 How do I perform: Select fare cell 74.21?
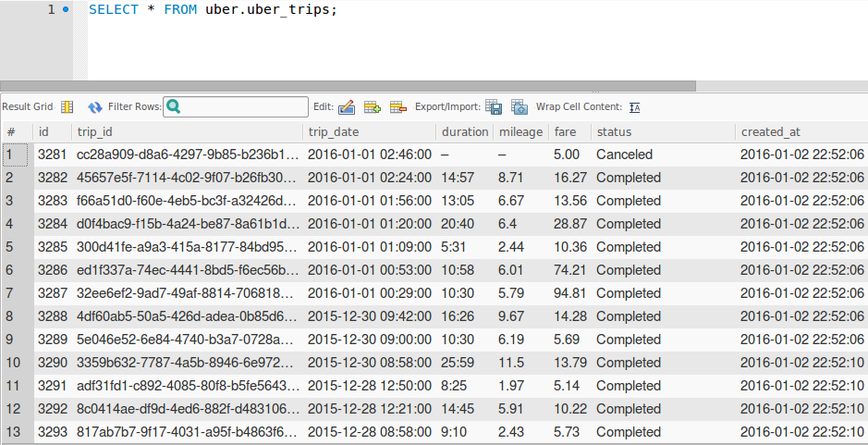[x=569, y=270]
